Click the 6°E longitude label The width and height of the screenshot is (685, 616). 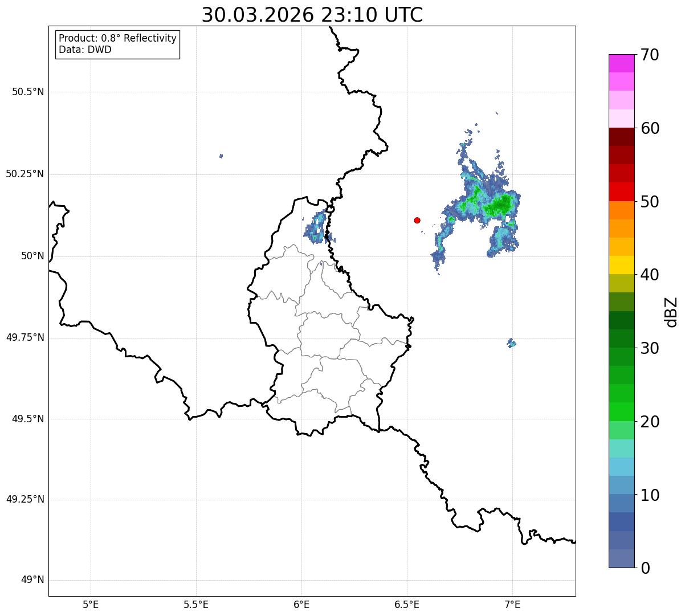point(301,604)
